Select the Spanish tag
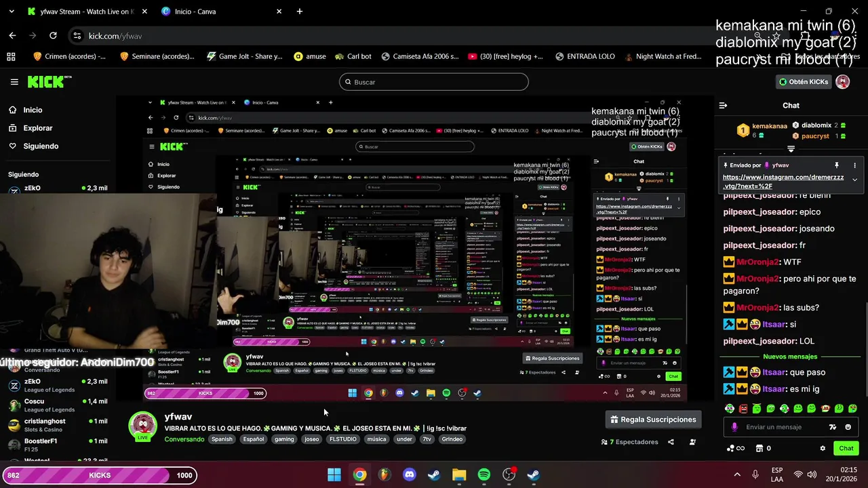This screenshot has height=488, width=868. tap(222, 439)
